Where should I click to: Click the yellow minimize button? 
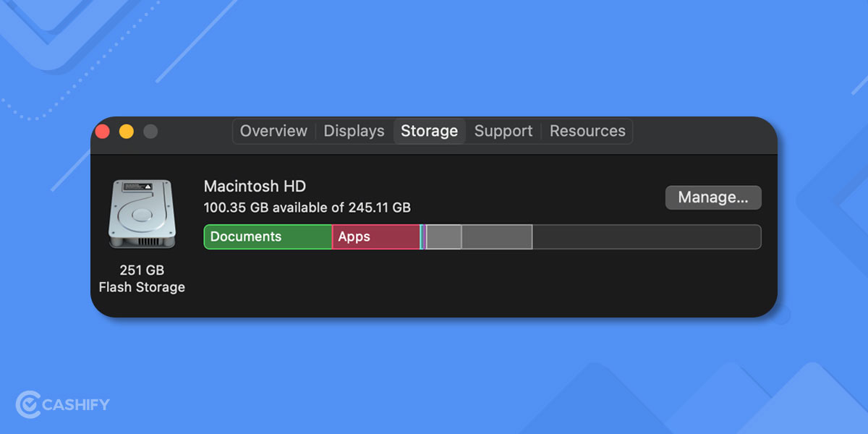tap(126, 131)
